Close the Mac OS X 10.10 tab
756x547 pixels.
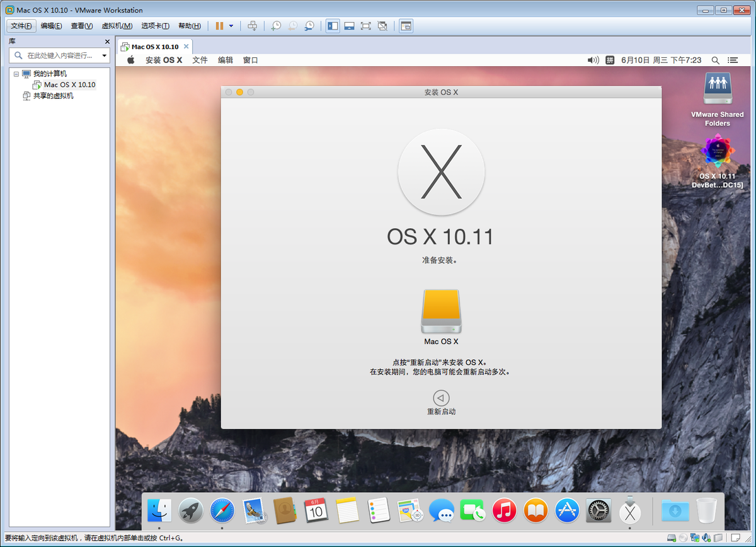(x=186, y=47)
